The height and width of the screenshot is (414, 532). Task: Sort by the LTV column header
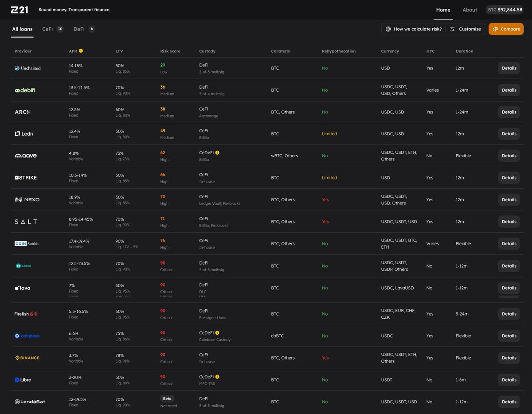pos(119,51)
